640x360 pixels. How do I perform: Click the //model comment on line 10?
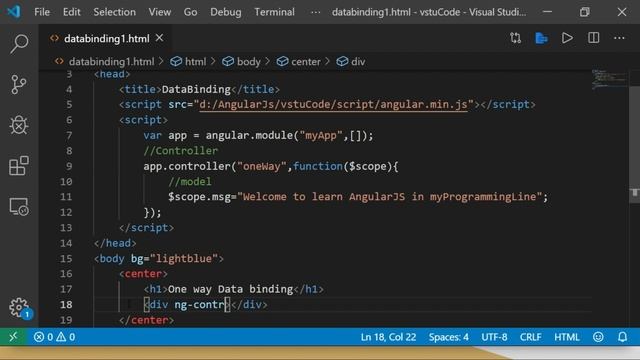190,181
